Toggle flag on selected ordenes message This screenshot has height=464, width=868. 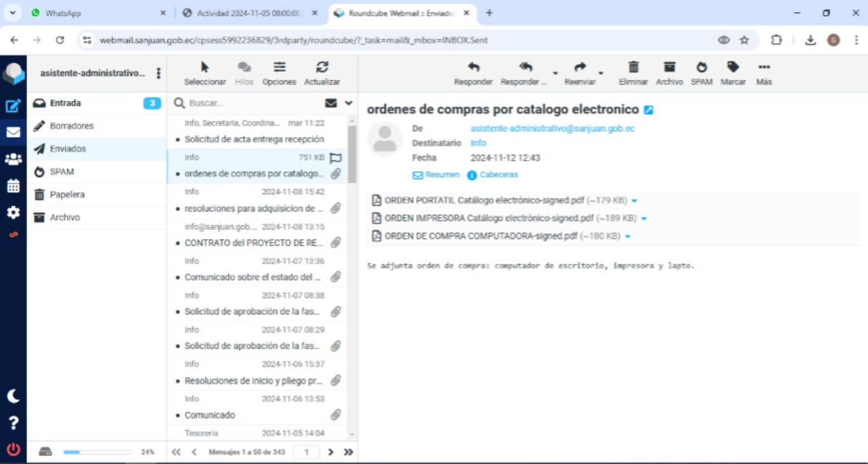[x=336, y=158]
